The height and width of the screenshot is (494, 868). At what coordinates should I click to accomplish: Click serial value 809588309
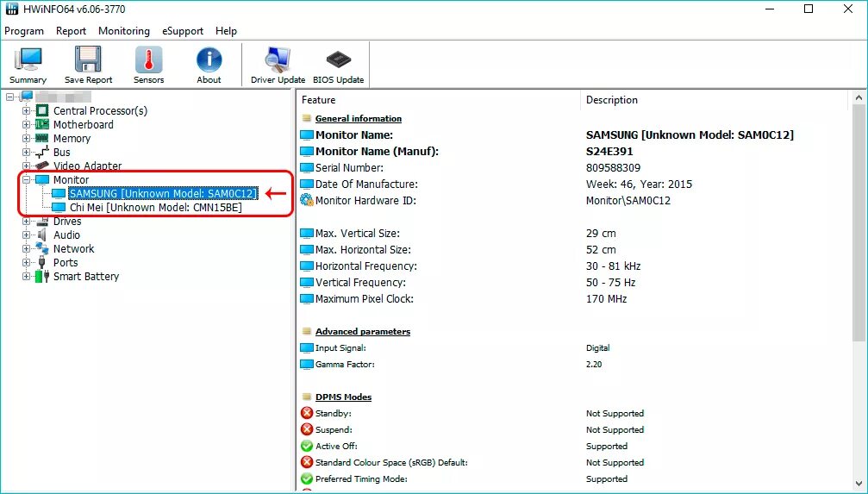click(x=613, y=168)
